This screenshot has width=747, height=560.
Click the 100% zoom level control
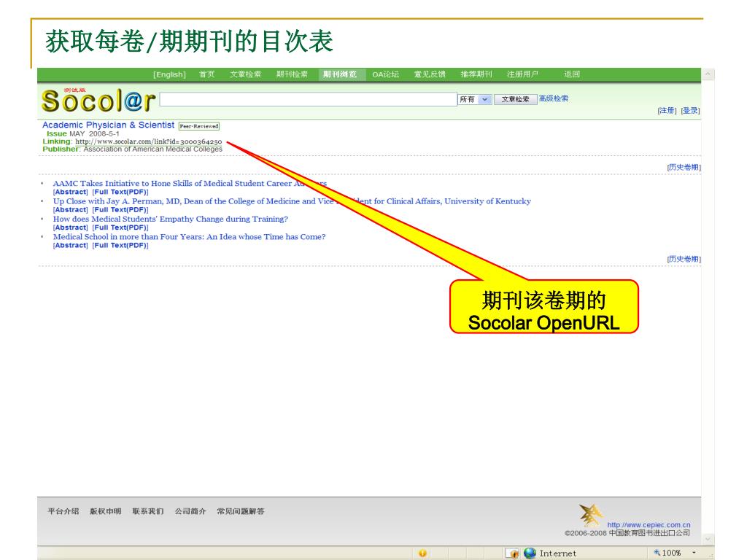point(667,553)
